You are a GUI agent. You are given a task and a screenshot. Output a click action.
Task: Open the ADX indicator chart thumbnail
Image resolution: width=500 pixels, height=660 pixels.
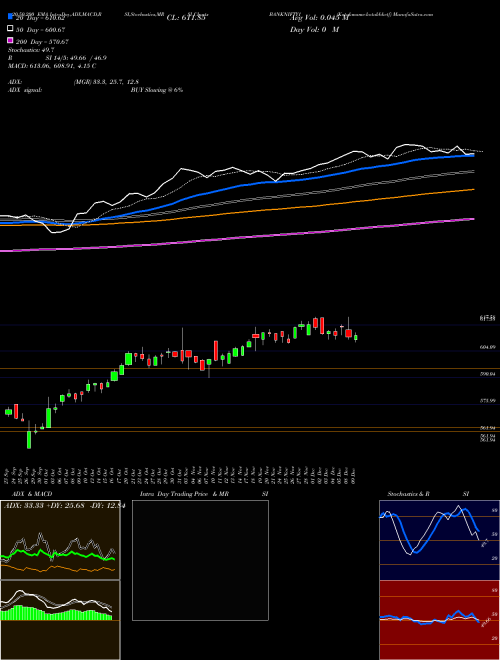(x=60, y=540)
